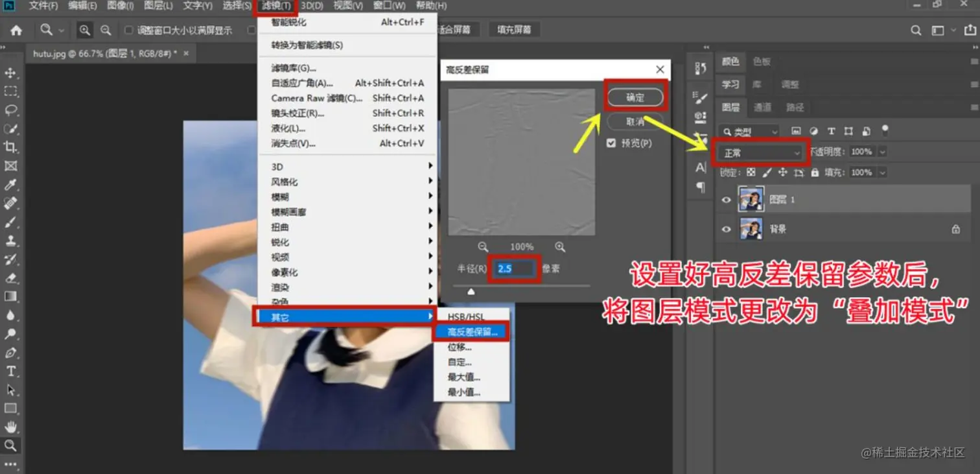Select the Gradient tool
Screen dimensions: 980x474
[11, 296]
